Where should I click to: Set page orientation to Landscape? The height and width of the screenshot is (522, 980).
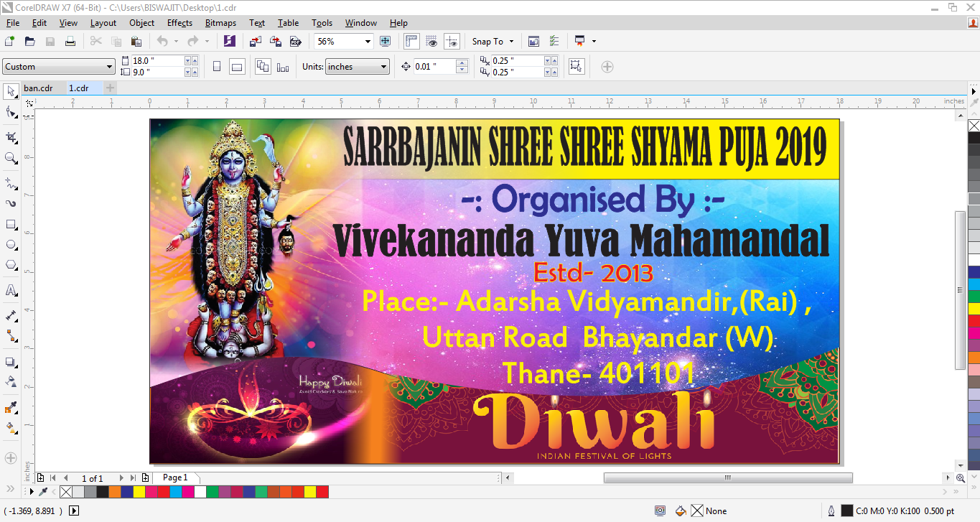[x=237, y=67]
